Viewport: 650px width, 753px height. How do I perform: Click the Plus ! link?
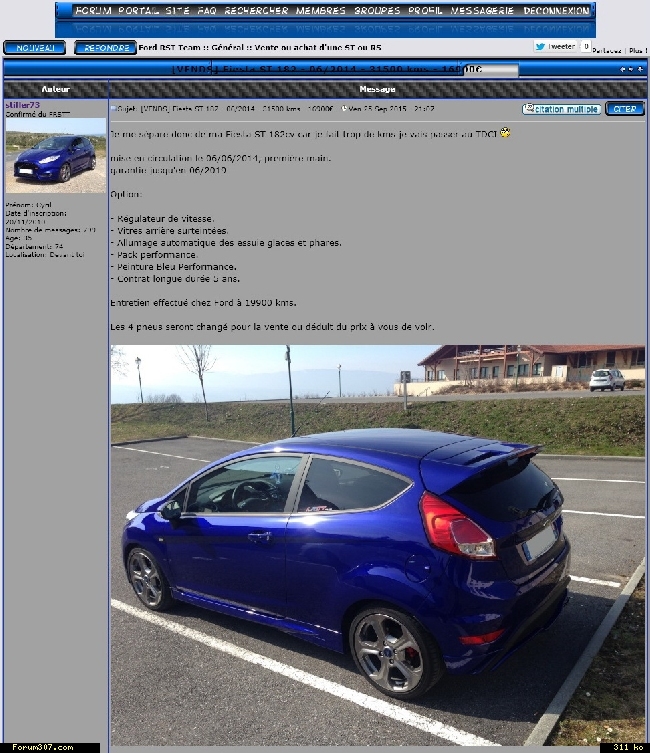pos(636,50)
